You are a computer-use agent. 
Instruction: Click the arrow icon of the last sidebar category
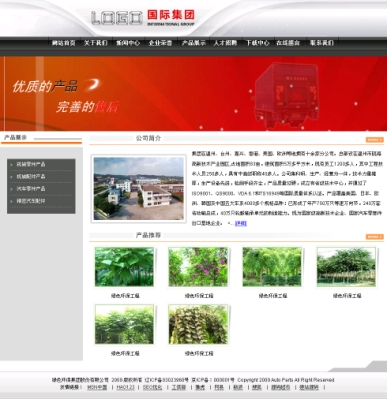[x=12, y=201]
